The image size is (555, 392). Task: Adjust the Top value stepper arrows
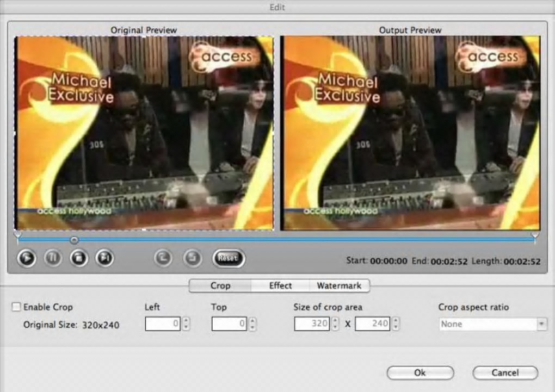[x=252, y=323]
